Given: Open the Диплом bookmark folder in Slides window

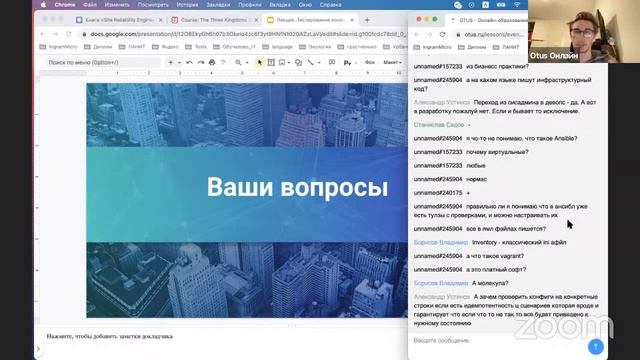Looking at the screenshot, I should [x=98, y=47].
